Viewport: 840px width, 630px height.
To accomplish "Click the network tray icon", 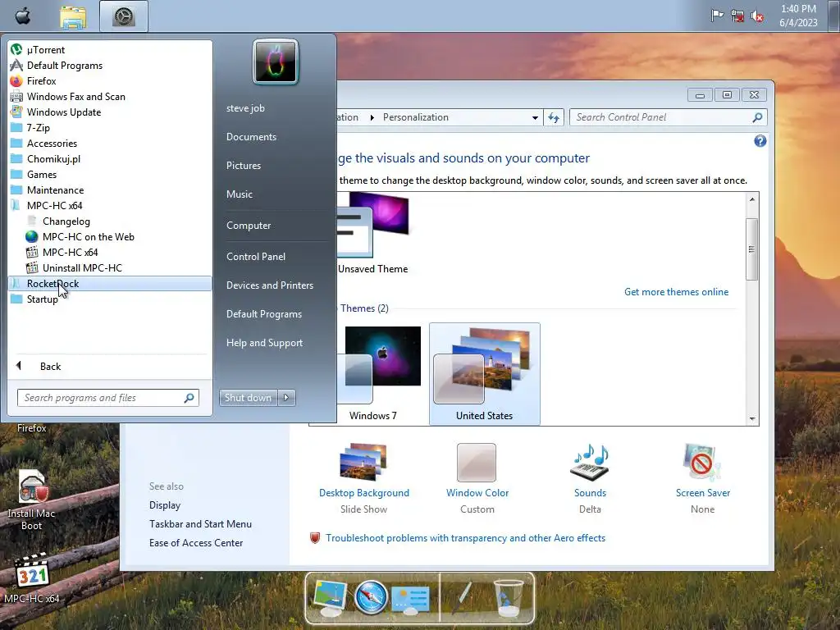I will (737, 16).
